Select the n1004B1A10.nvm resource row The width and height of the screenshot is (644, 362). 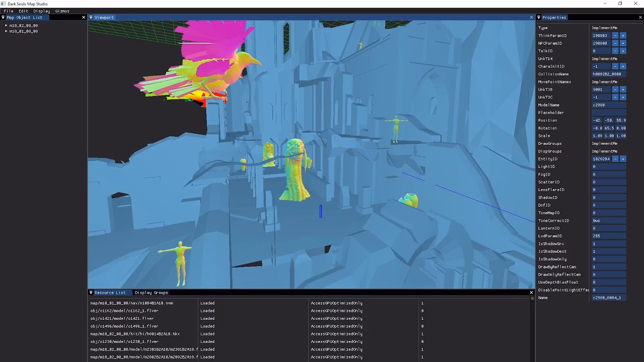(309, 303)
